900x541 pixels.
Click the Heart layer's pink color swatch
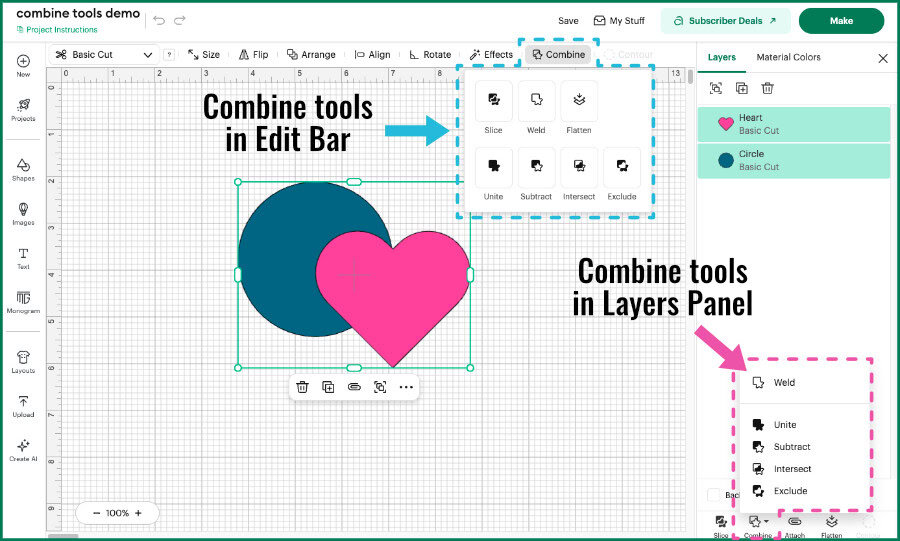pyautogui.click(x=726, y=124)
